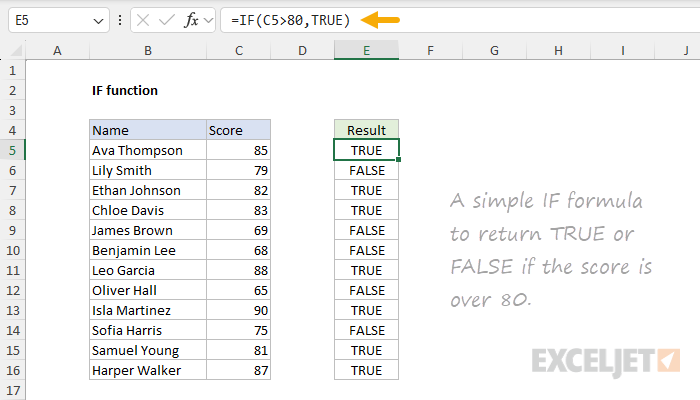Open Insert Function fx dialog

click(191, 20)
